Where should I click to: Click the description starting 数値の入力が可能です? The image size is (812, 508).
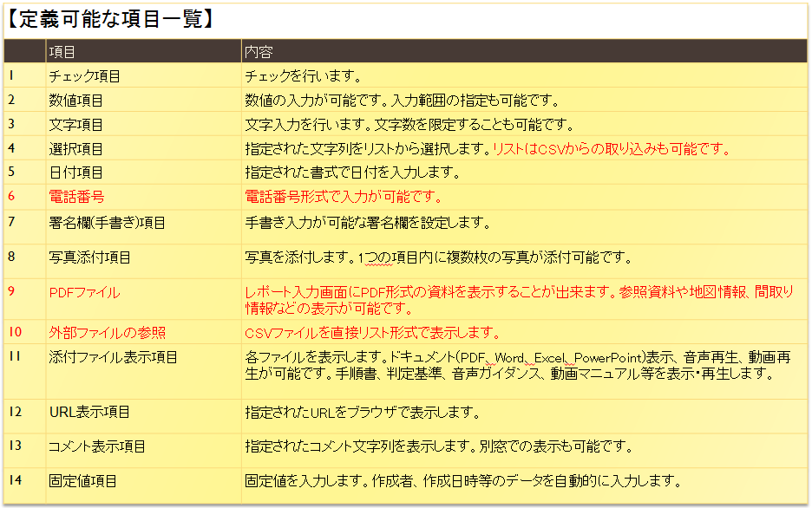pyautogui.click(x=402, y=100)
